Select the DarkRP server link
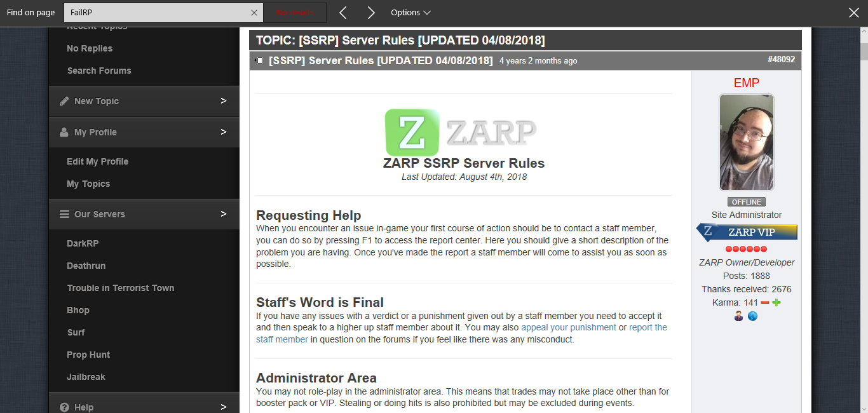868x413 pixels. pyautogui.click(x=83, y=243)
